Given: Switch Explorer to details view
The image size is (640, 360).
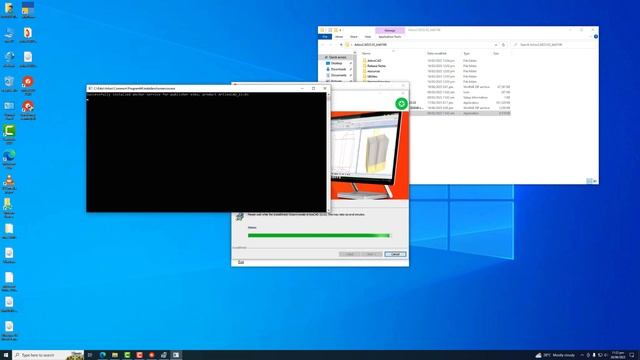Looking at the screenshot, I should [x=589, y=181].
